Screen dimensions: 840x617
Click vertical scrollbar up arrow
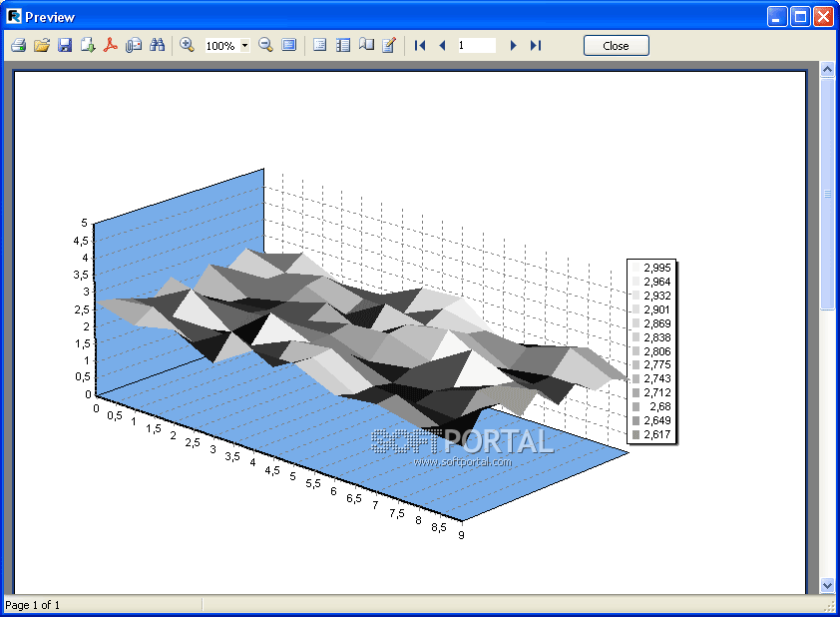[x=827, y=70]
